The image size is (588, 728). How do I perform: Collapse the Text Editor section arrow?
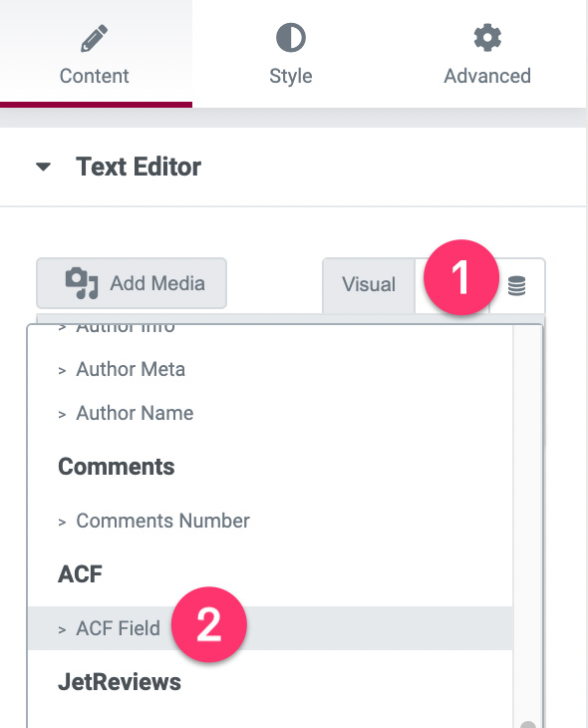43,167
